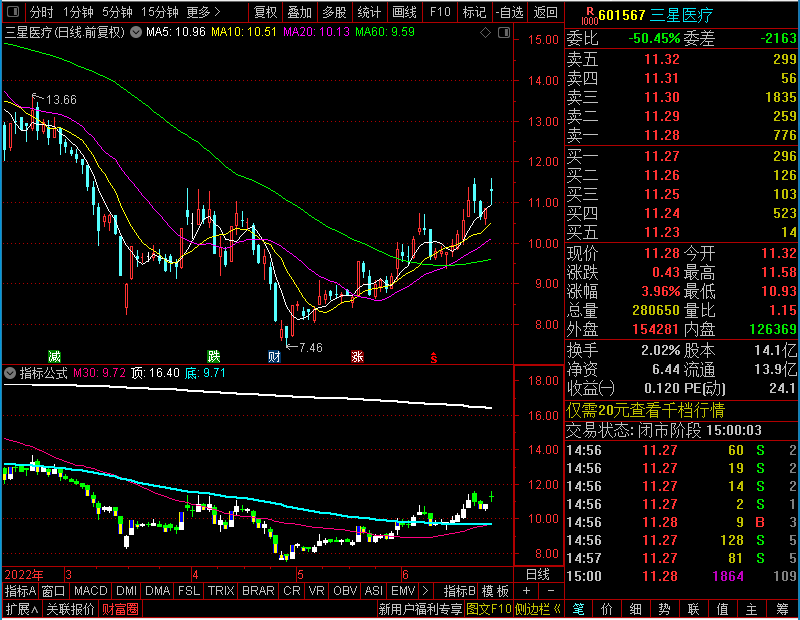Click the red S sell signal marker
This screenshot has height=620, width=800.
(x=434, y=358)
